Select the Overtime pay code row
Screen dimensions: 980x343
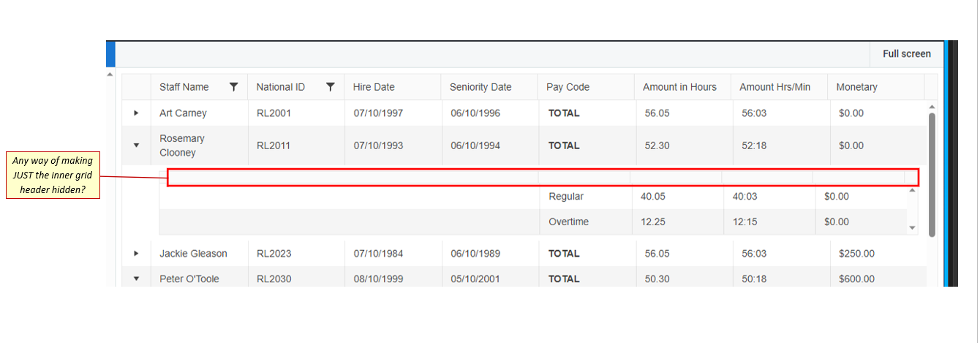568,222
